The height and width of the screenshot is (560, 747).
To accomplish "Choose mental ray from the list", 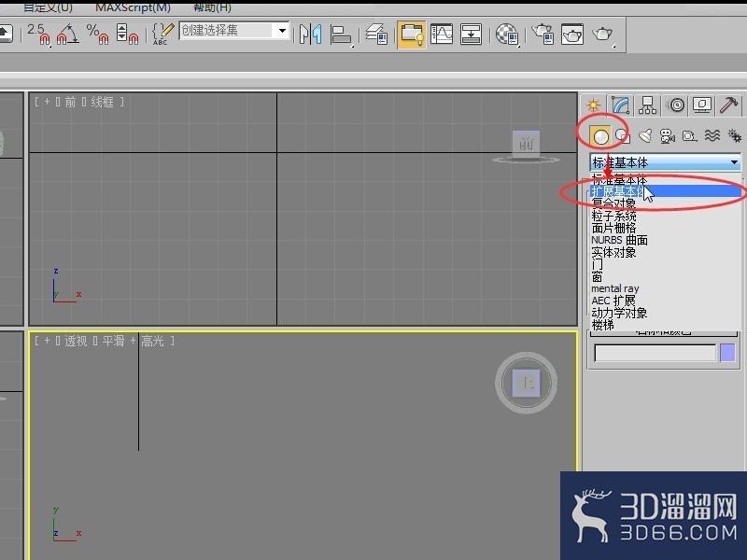I will tap(665, 288).
